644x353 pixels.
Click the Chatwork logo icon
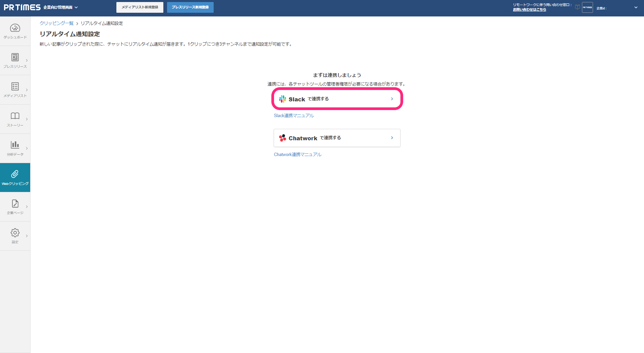(x=283, y=138)
